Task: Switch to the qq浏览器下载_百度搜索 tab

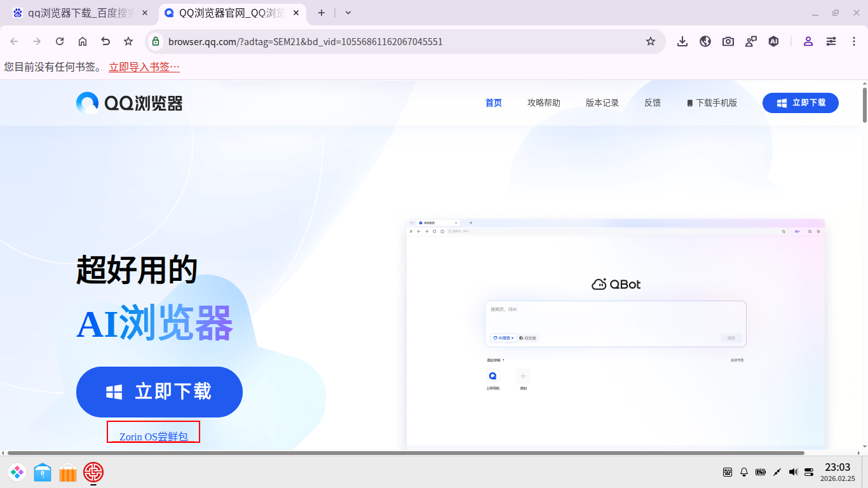Action: point(81,13)
